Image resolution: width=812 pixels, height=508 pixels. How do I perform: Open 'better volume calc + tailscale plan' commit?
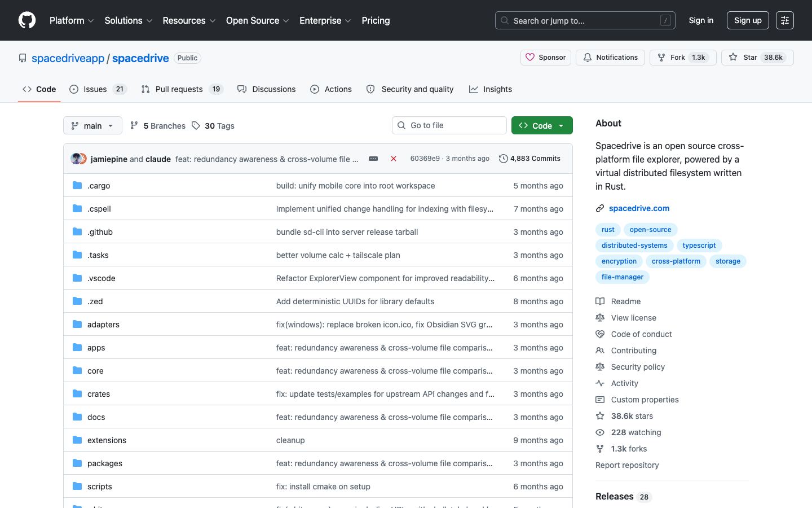click(x=338, y=255)
